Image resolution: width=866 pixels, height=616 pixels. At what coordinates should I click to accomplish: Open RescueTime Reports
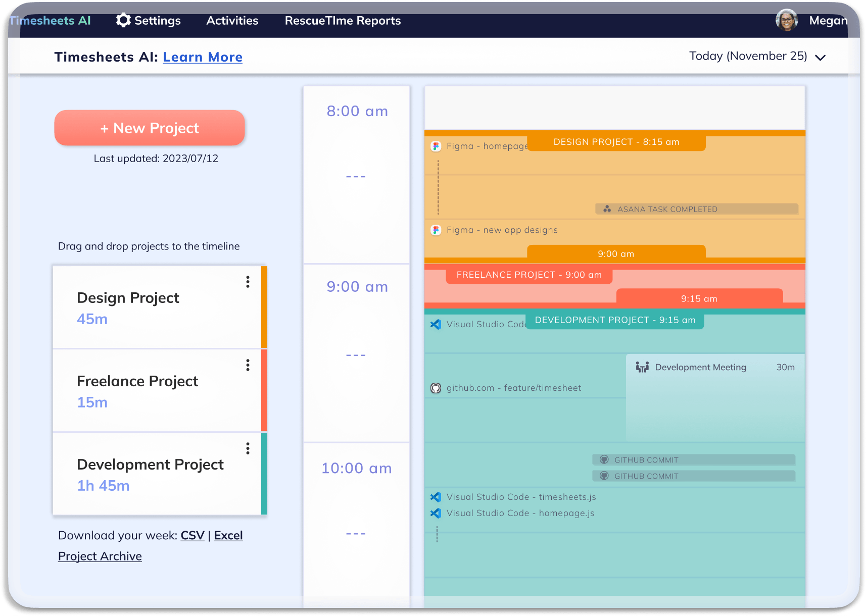click(343, 21)
